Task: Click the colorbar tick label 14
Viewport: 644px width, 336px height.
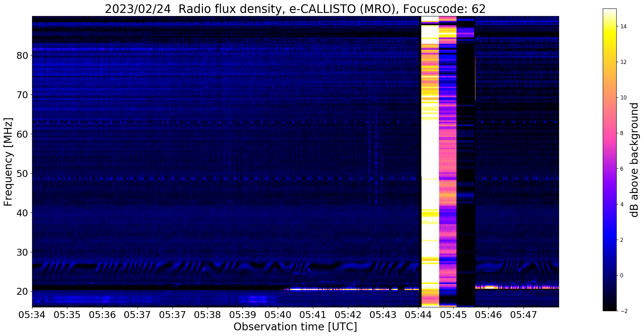Action: [623, 26]
